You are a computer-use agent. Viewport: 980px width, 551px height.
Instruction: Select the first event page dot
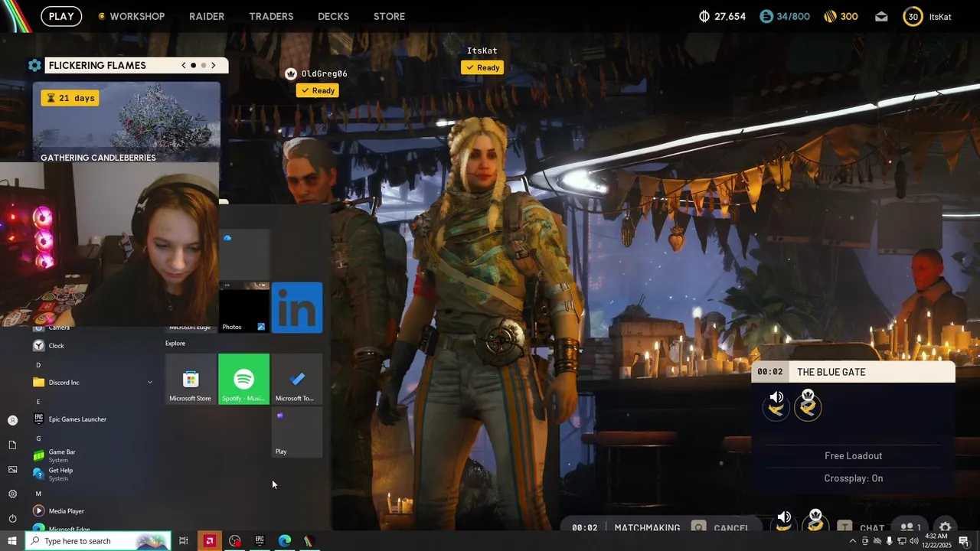193,66
